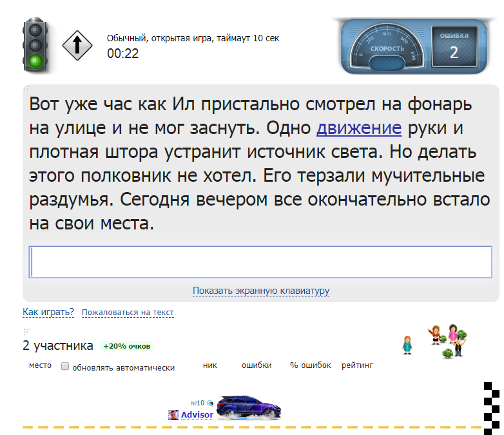Viewport: 504px width, 435px height.
Task: Click the "ошибки" column header
Action: point(257,365)
